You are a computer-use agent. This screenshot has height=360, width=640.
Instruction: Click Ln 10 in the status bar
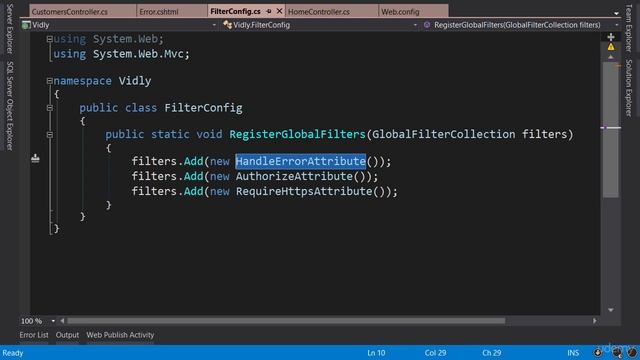[376, 353]
